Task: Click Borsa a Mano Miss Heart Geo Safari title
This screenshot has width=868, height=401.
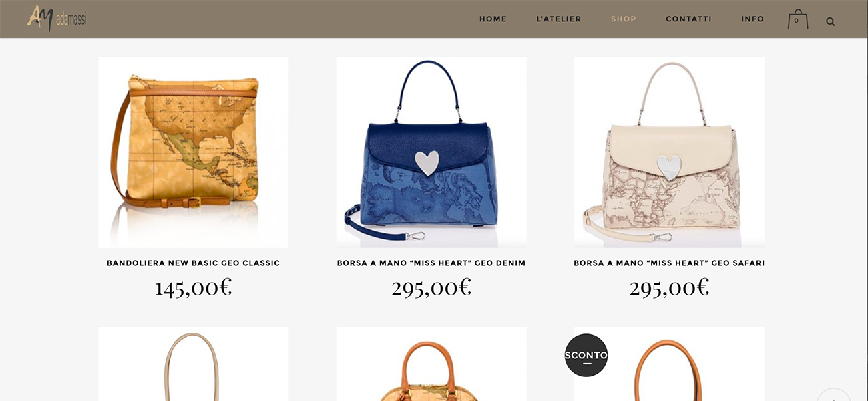Action: click(669, 263)
